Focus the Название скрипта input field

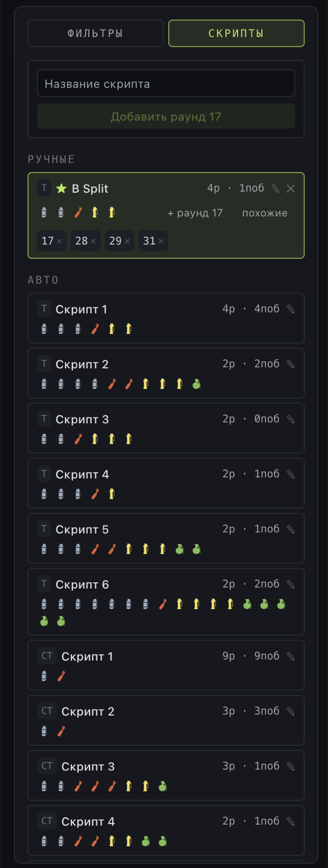click(x=166, y=84)
